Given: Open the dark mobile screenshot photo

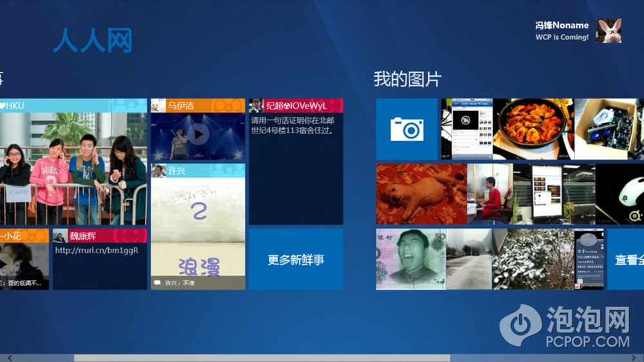Looking at the screenshot, I should pos(589,260).
